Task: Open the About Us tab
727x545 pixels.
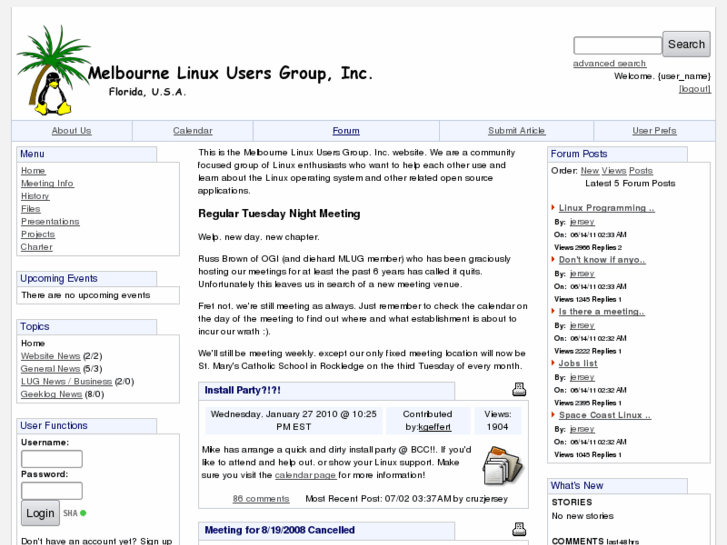Action: pos(71,131)
